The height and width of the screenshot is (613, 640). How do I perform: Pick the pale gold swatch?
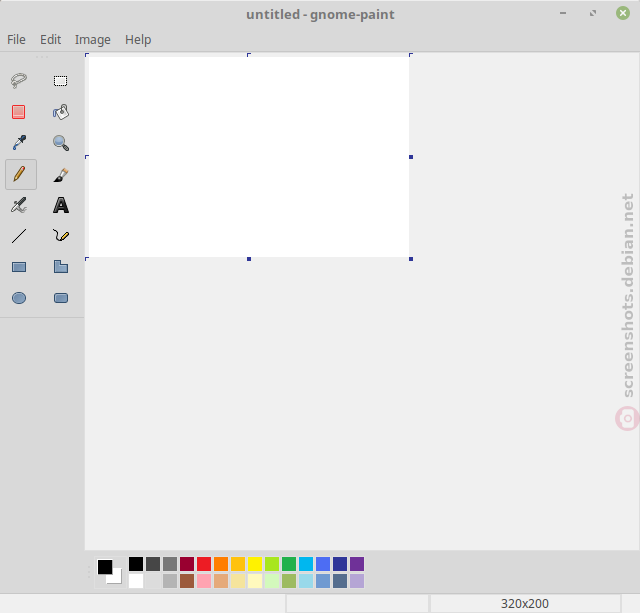[x=238, y=581]
